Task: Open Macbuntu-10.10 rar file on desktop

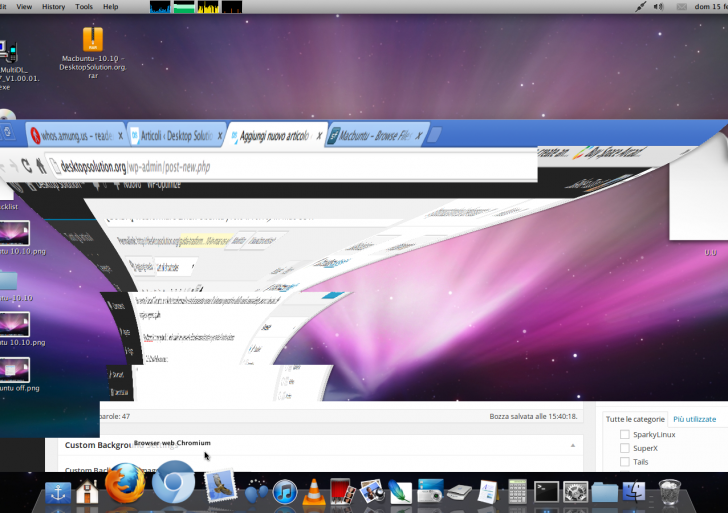Action: pos(92,40)
